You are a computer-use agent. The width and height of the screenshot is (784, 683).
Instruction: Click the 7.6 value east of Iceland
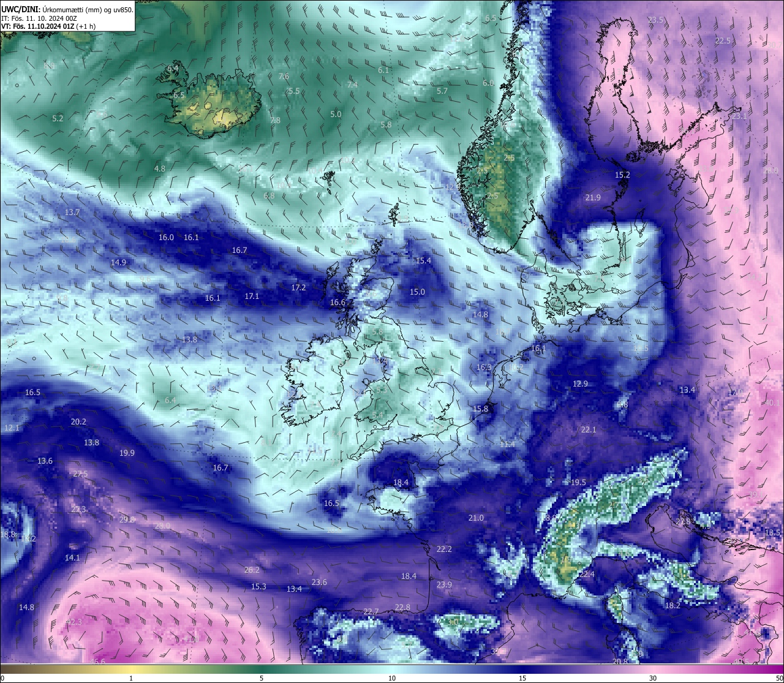284,76
